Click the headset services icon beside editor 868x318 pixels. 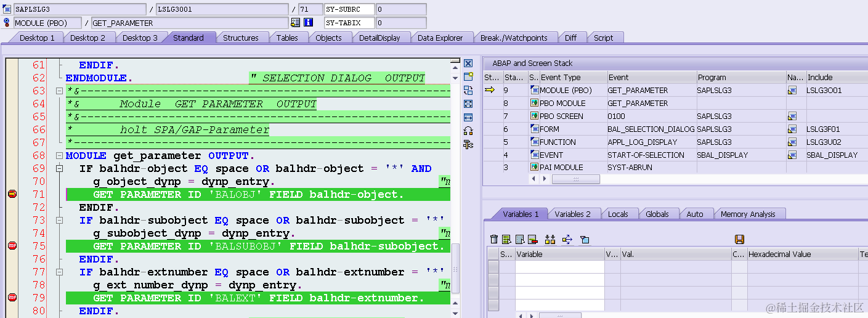(x=468, y=131)
